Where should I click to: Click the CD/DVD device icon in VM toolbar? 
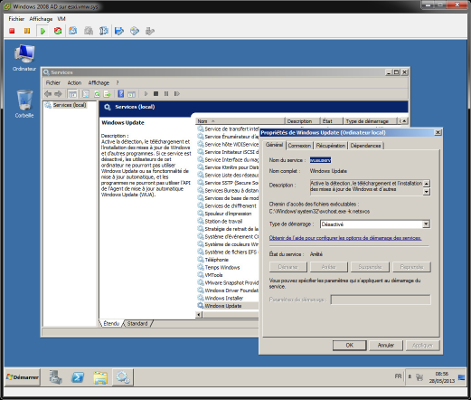tap(134, 31)
